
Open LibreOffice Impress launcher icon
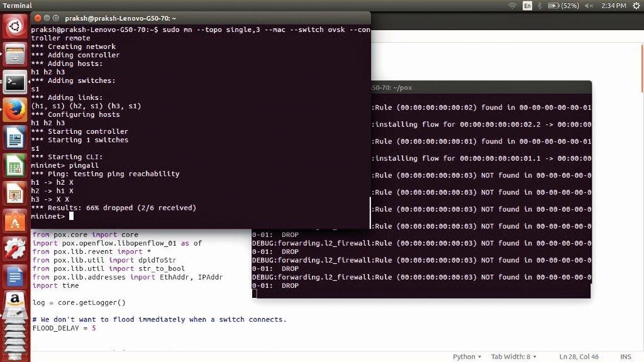pyautogui.click(x=15, y=194)
